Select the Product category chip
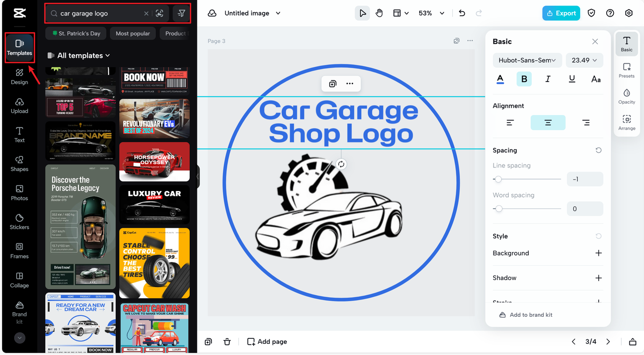Screen dimensions: 644x355 175,34
